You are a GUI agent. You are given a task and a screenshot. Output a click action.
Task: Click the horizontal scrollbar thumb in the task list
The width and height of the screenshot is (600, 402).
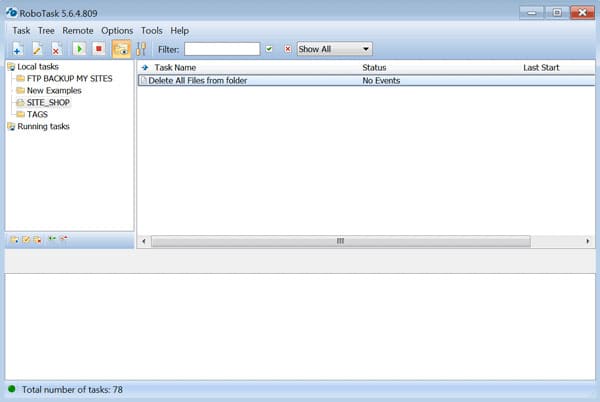point(341,241)
